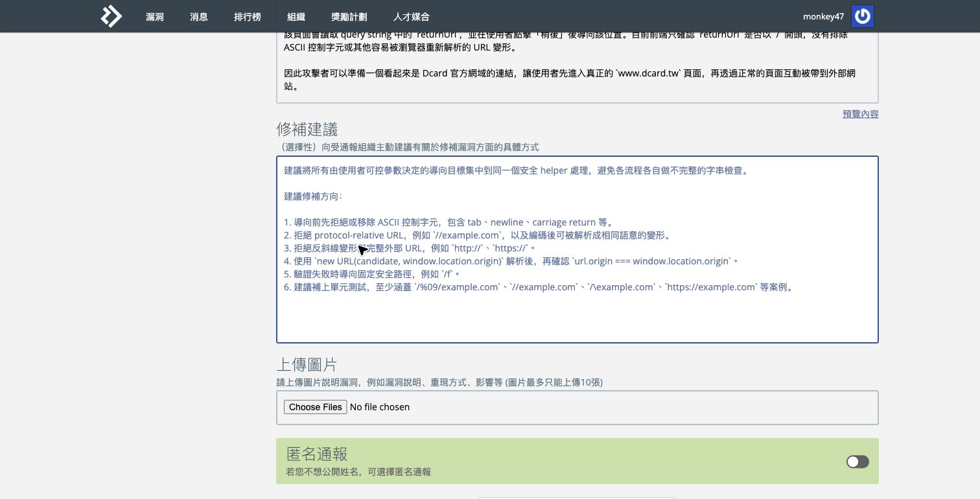Go to the 排行榜 page
Screen dimensions: 980x499
click(x=248, y=17)
